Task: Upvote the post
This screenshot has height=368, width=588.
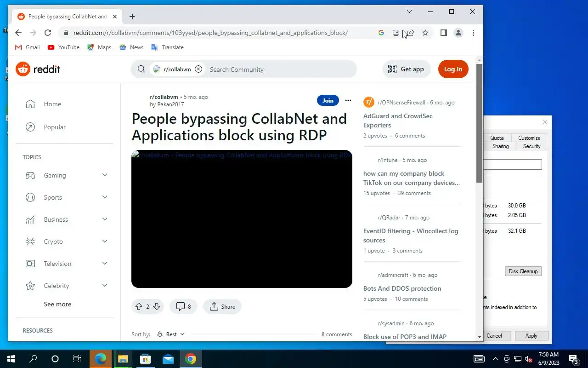Action: 138,306
